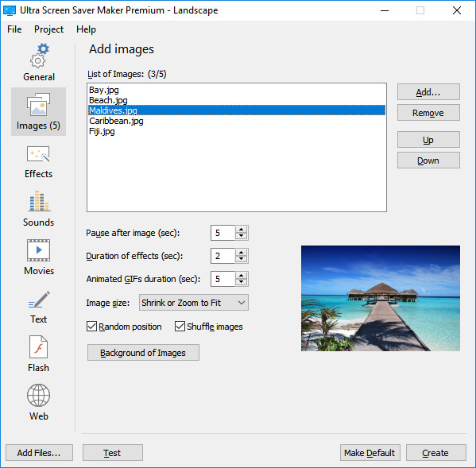Screen dimensions: 476x468
Task: Open the Web section
Action: click(x=39, y=402)
